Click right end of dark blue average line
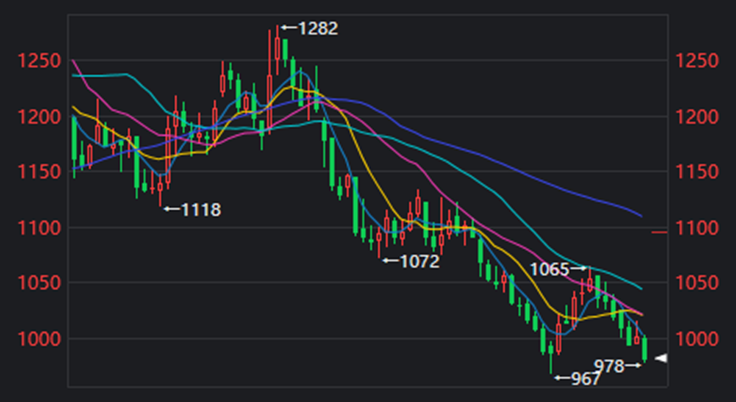Viewport: 736px width, 402px height. tap(640, 214)
